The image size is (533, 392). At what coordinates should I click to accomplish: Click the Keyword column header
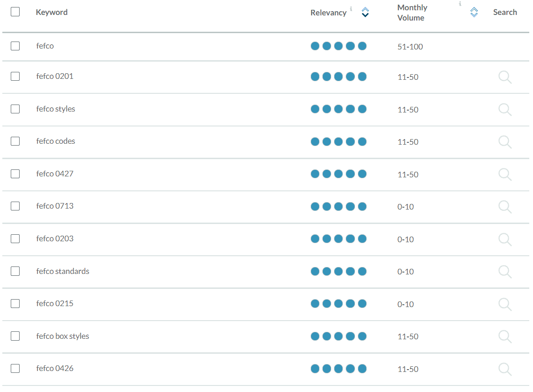pos(52,12)
